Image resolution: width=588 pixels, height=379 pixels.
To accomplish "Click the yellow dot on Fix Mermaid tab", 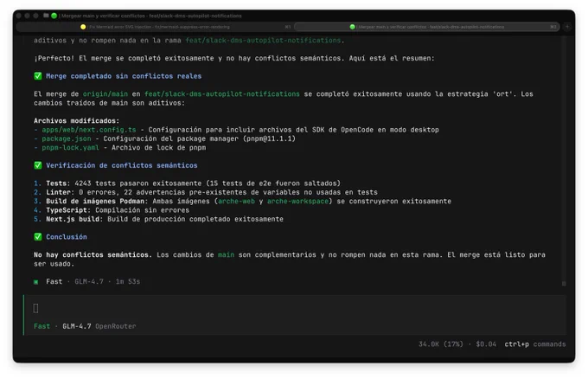I will pyautogui.click(x=83, y=27).
